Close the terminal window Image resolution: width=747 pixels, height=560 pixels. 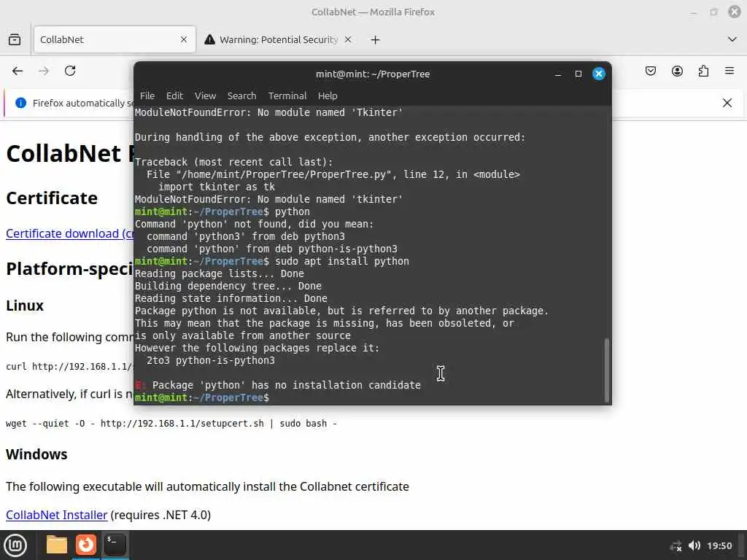(x=599, y=74)
